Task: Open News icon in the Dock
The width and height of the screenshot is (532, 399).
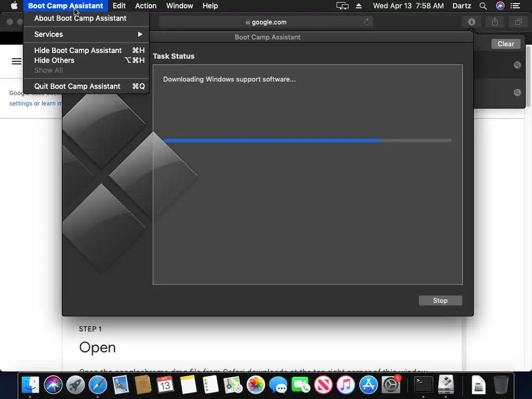Action: 323,385
